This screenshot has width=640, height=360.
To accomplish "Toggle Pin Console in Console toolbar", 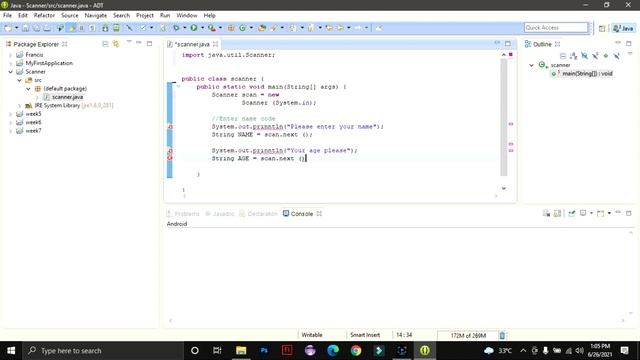I will point(572,213).
